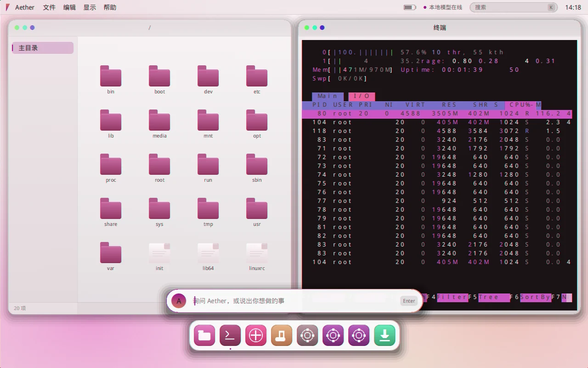Viewport: 588px width, 368px height.
Task: Click F5 Tree in the htop footer
Action: 489,297
